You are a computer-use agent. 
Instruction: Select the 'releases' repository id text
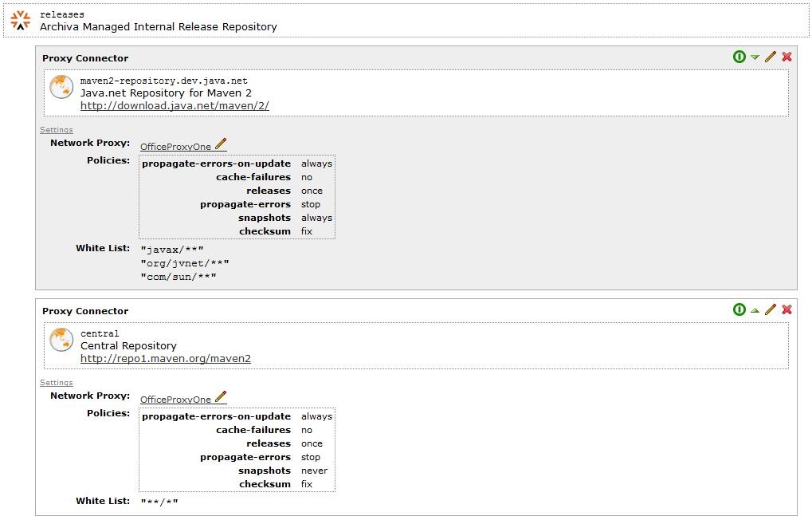(62, 14)
